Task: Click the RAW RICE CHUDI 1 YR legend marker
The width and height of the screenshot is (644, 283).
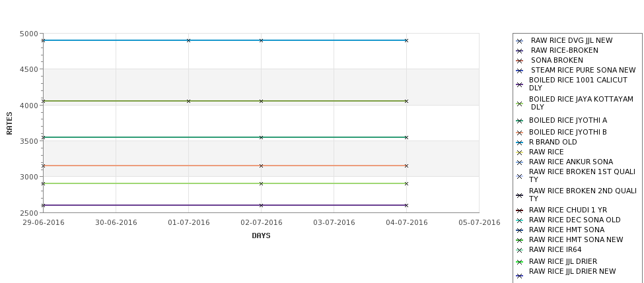Action: [519, 210]
